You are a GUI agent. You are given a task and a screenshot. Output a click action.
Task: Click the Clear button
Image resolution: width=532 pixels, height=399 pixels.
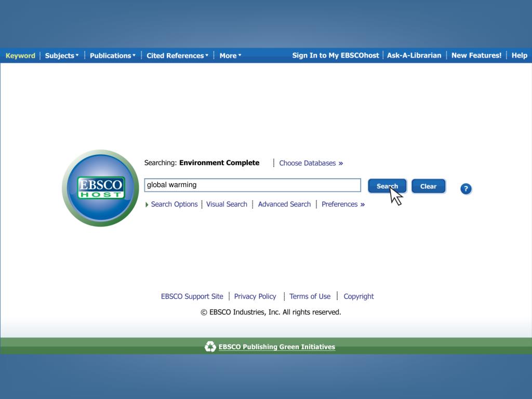[x=428, y=186]
